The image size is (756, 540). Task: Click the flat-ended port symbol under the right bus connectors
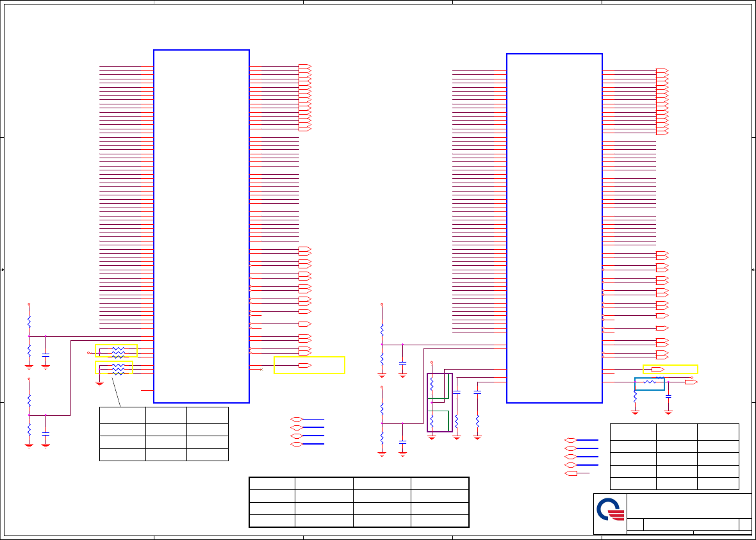pos(571,473)
